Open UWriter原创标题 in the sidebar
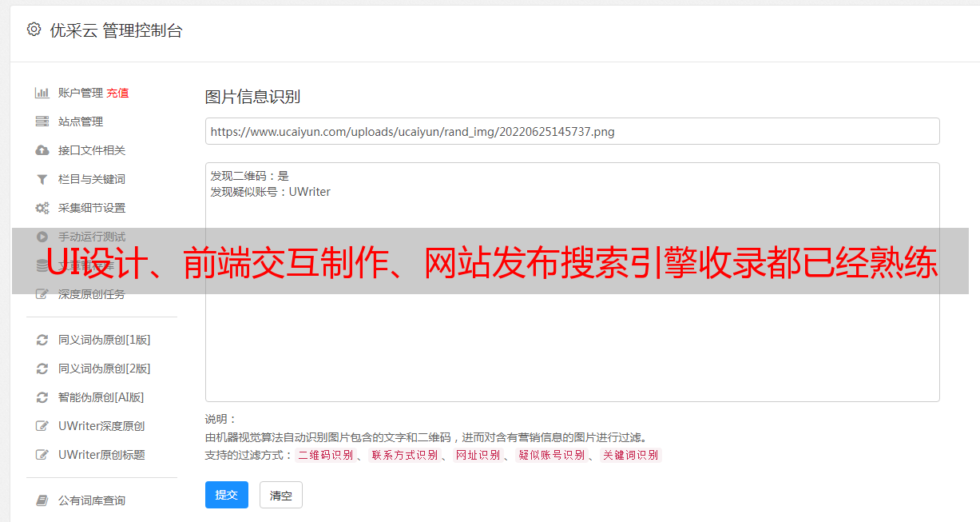Screen dimensions: 980x522 tap(101, 455)
